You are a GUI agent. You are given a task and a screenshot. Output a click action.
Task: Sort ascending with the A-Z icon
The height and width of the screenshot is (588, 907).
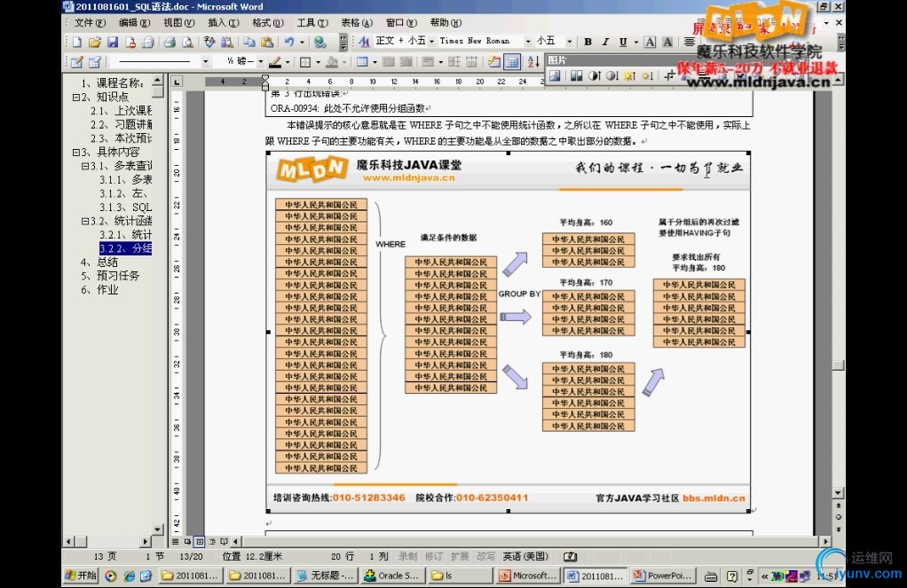point(533,62)
